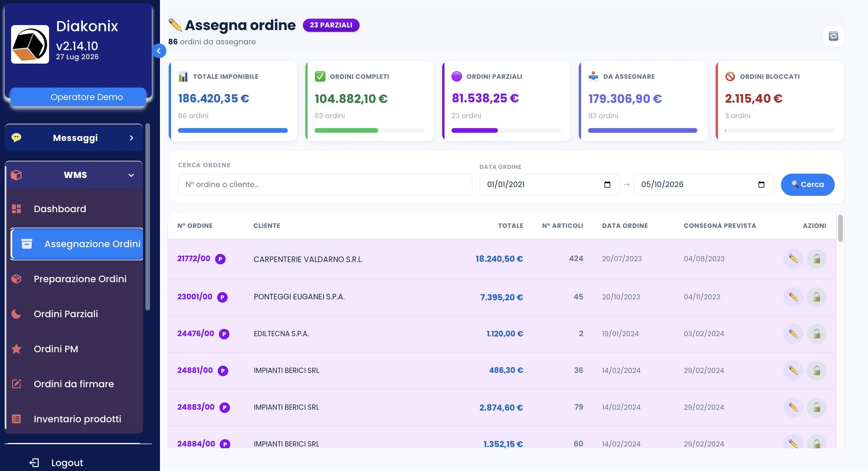Click Logout in the sidebar

pos(57,463)
